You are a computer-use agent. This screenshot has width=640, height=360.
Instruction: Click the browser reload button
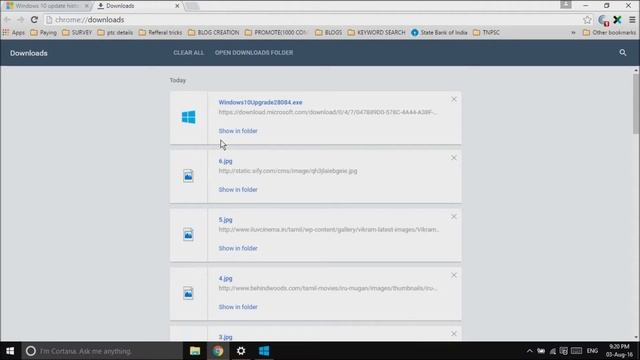tap(34, 20)
